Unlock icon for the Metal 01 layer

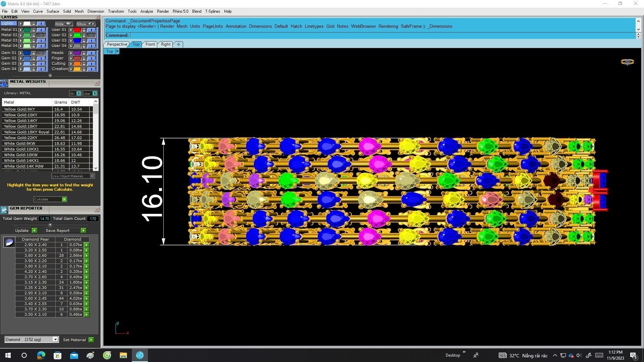click(34, 30)
